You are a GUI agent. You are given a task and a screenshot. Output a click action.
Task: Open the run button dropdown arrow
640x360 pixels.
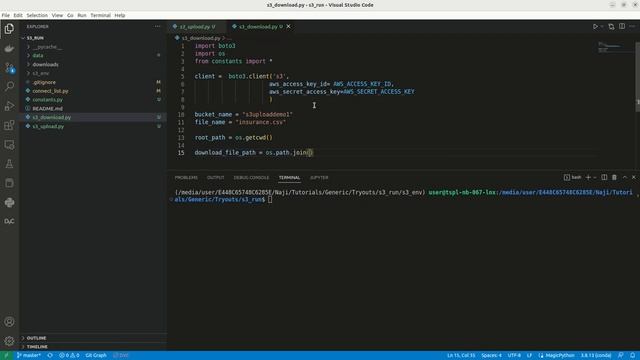tap(602, 27)
